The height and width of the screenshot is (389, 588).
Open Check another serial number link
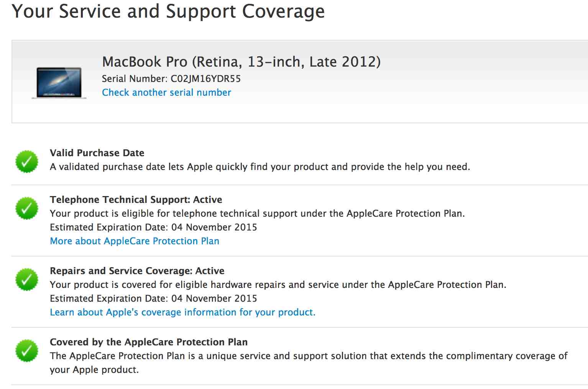pos(166,93)
